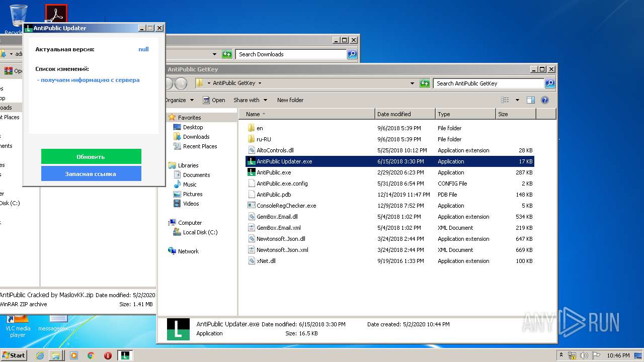Open Videos library
This screenshot has height=362, width=644.
[191, 204]
